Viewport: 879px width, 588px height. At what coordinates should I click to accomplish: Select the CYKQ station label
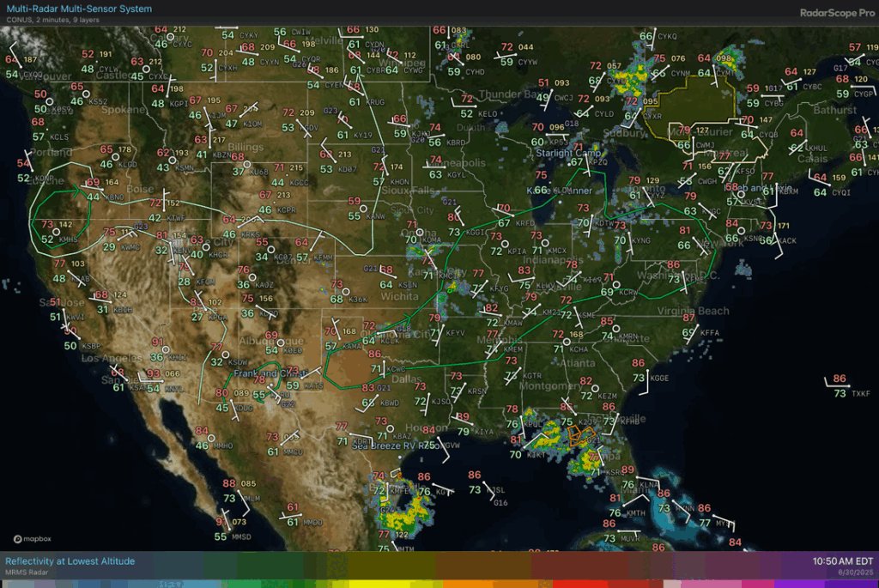667,36
